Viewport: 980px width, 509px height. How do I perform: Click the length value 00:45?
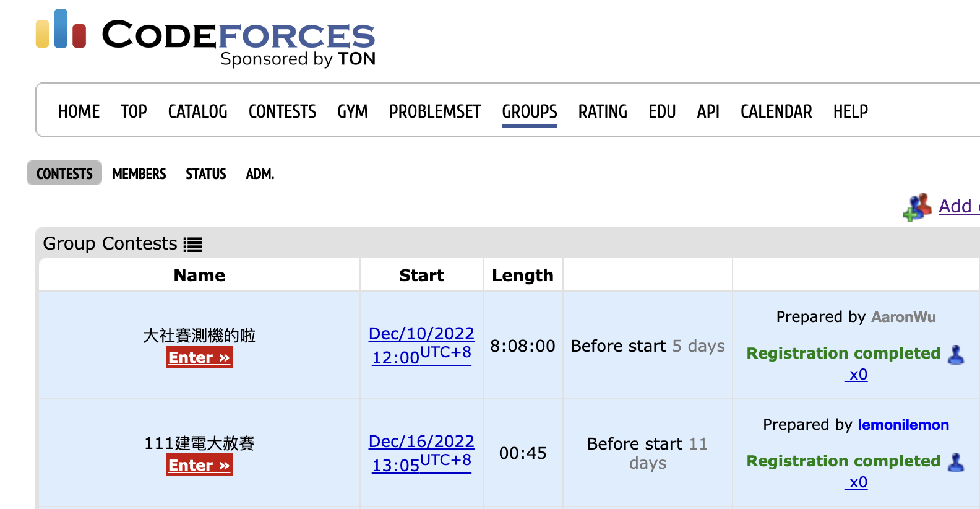[523, 454]
